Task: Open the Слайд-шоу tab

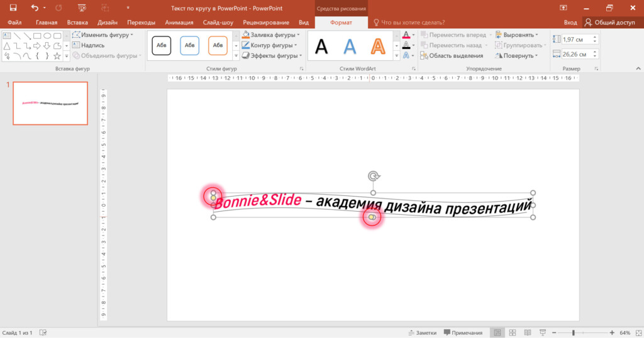Action: coord(218,23)
